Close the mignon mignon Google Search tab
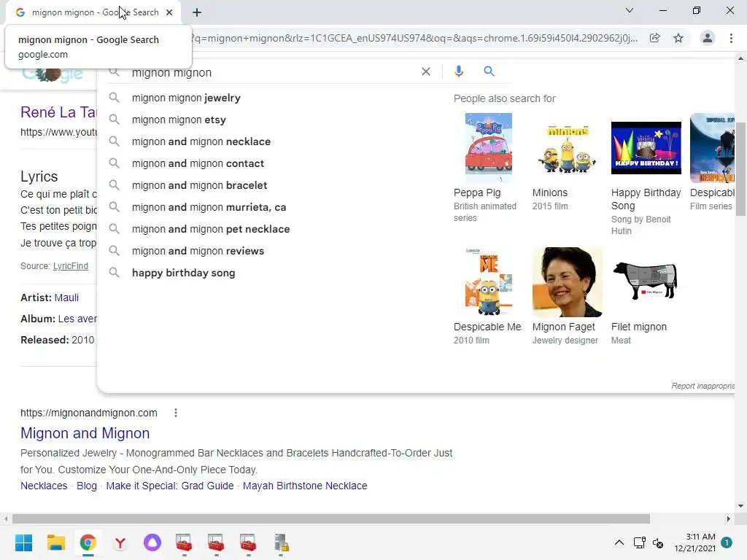 pos(169,12)
